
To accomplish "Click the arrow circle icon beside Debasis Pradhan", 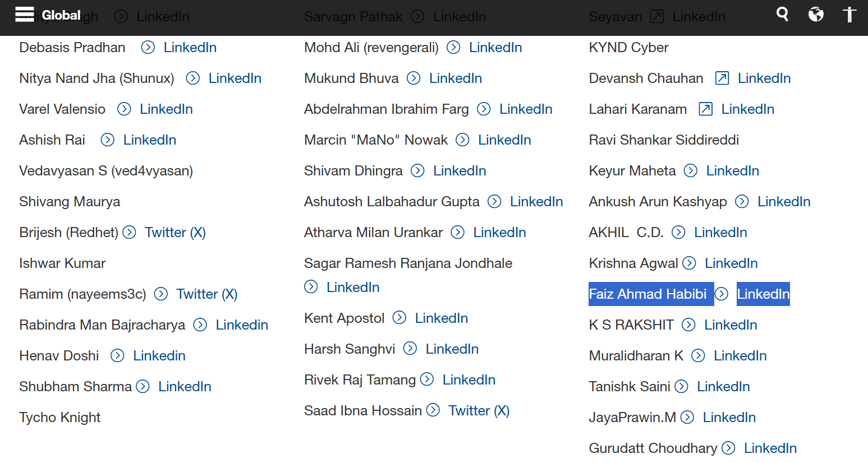I will [148, 48].
